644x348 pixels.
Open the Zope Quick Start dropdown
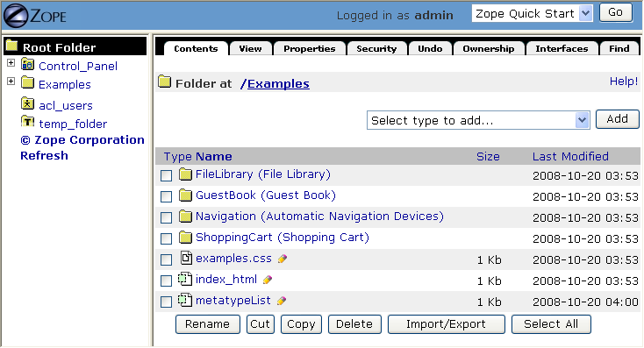click(533, 13)
